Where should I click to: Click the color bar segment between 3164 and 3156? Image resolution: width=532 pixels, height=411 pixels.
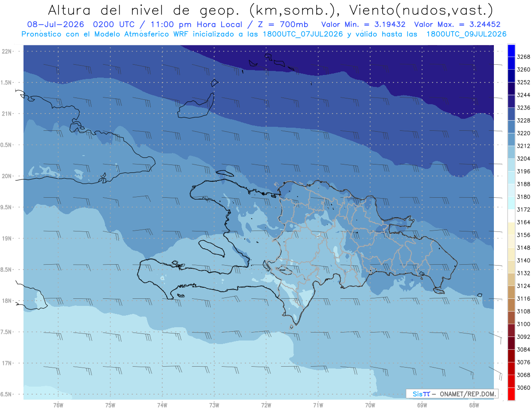511,228
